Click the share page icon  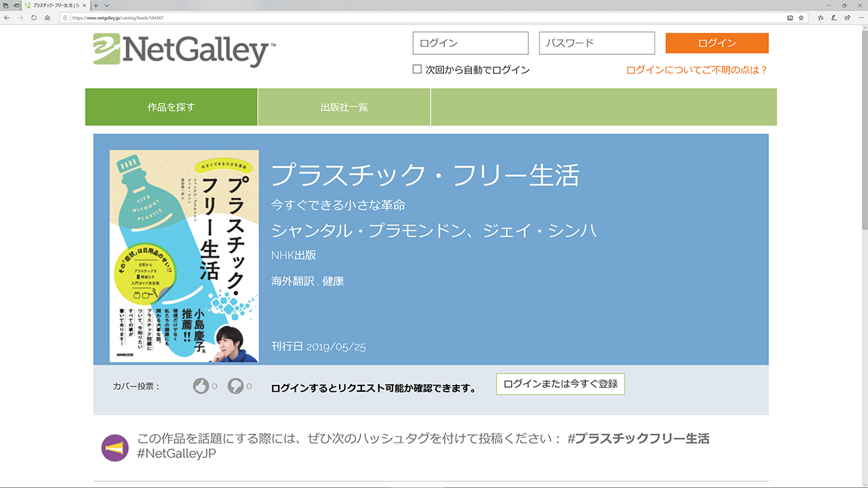pyautogui.click(x=847, y=18)
